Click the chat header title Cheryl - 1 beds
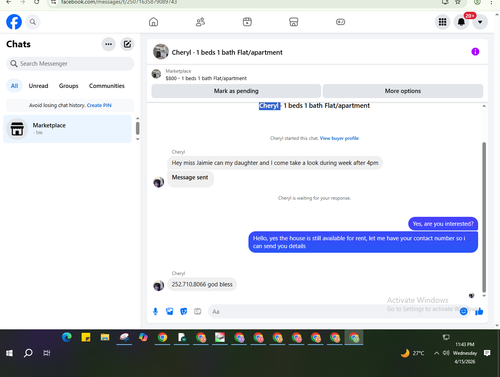Image resolution: width=500 pixels, height=377 pixels. click(x=227, y=52)
